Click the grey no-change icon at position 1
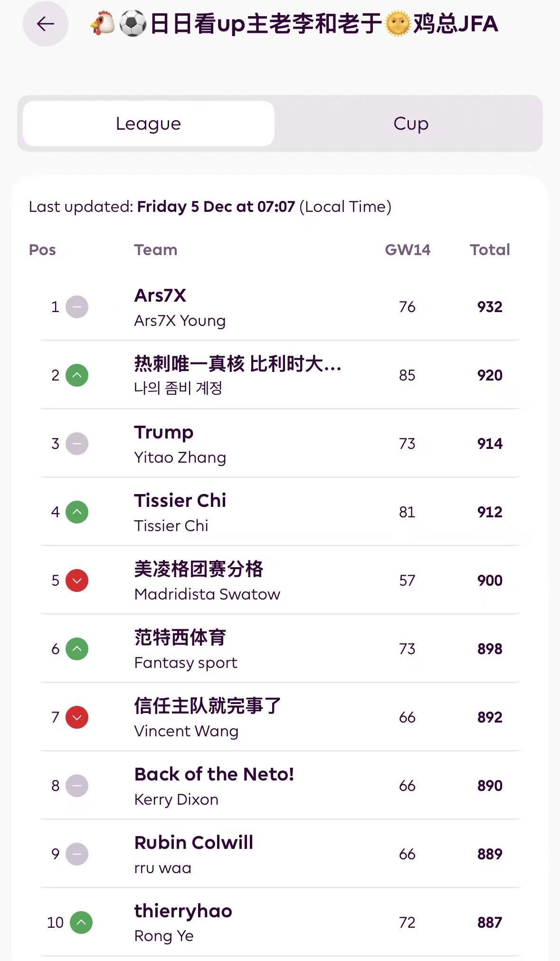Viewport: 560px width, 961px height. coord(77,307)
